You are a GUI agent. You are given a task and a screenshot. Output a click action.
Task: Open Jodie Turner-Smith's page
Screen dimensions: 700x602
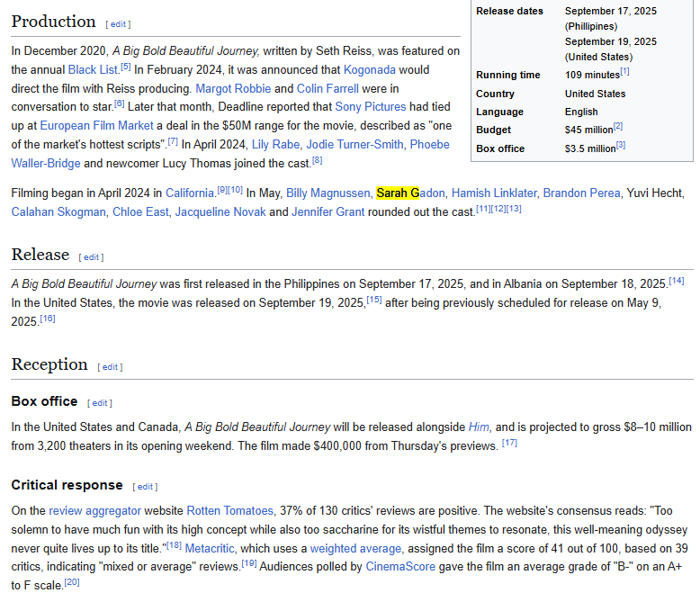[x=354, y=145]
